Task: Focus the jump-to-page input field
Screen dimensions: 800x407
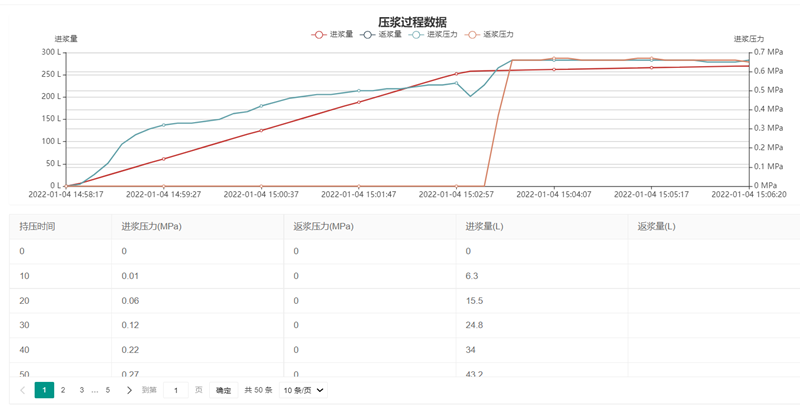Action: pos(176,390)
